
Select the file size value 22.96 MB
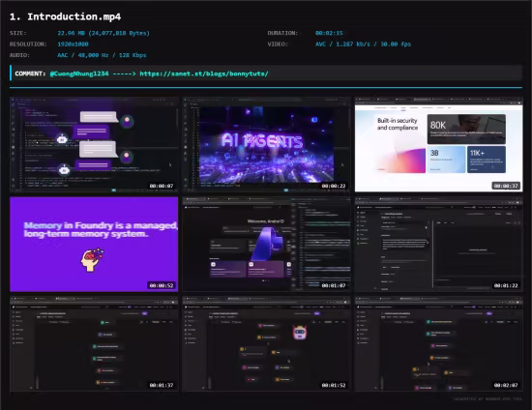[103, 33]
